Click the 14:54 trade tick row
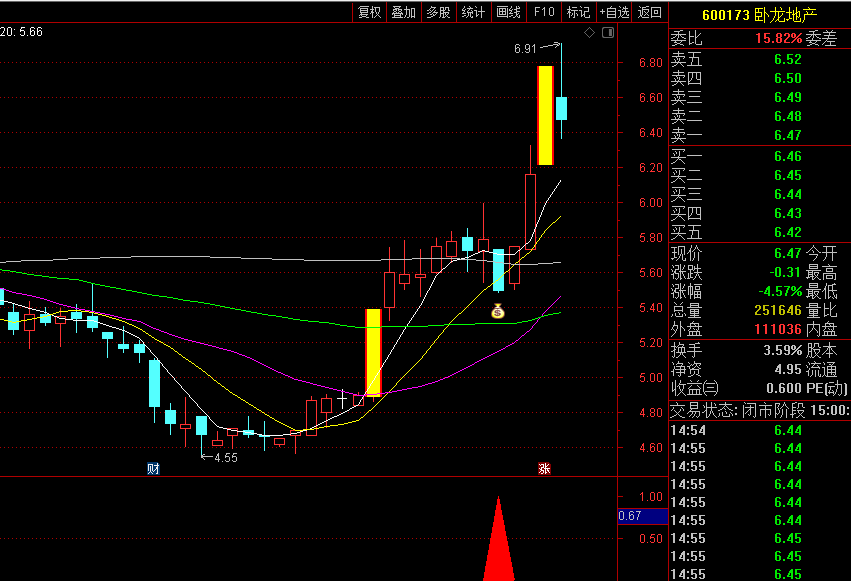This screenshot has height=581, width=851. (760, 430)
